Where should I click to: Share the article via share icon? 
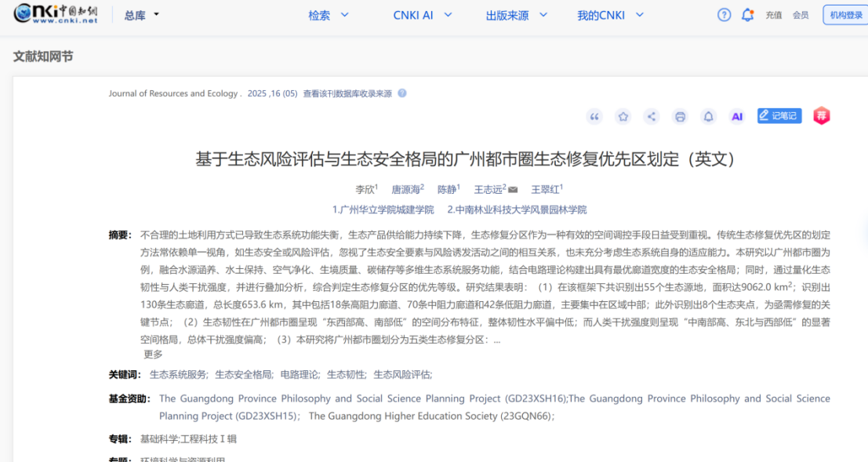(x=651, y=117)
